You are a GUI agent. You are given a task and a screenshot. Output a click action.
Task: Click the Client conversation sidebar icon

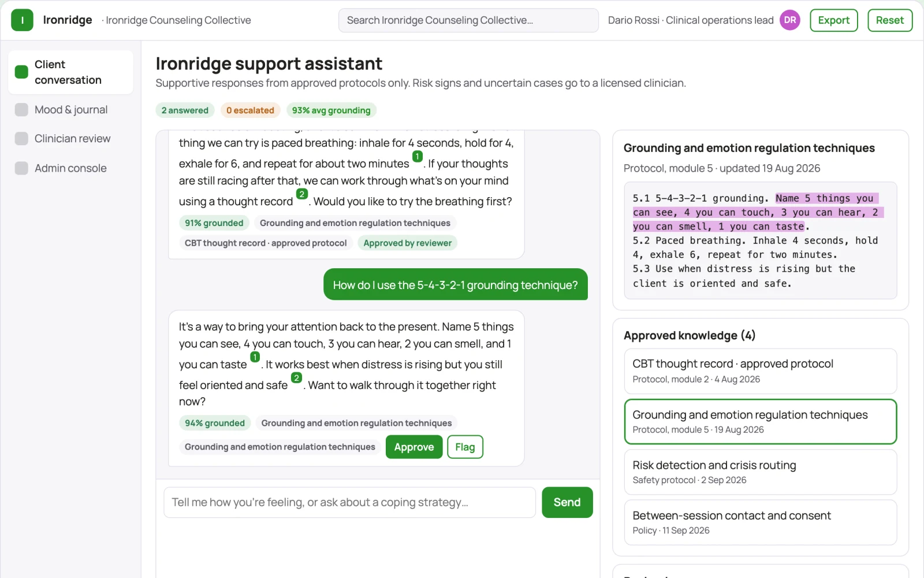[x=21, y=72]
